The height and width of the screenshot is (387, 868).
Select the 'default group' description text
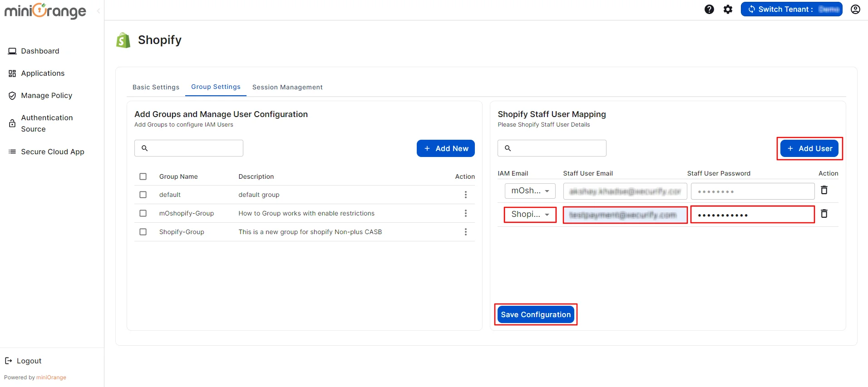259,195
